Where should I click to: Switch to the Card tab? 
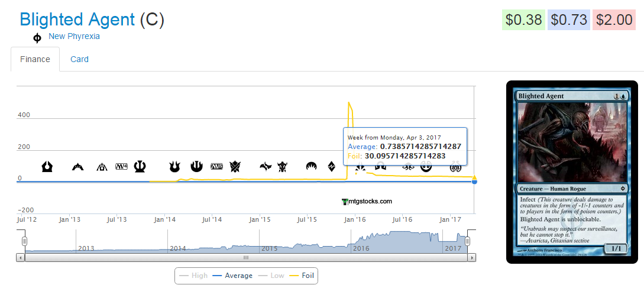pyautogui.click(x=79, y=59)
